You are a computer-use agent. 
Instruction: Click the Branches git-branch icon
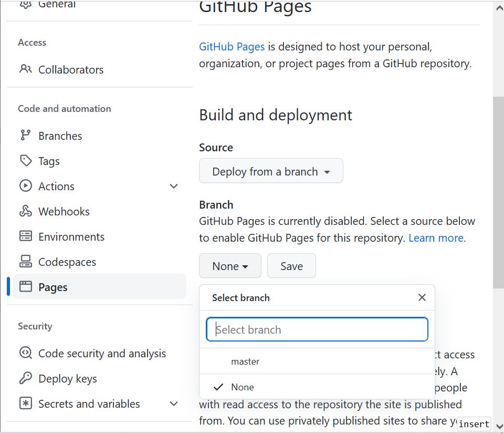[25, 136]
